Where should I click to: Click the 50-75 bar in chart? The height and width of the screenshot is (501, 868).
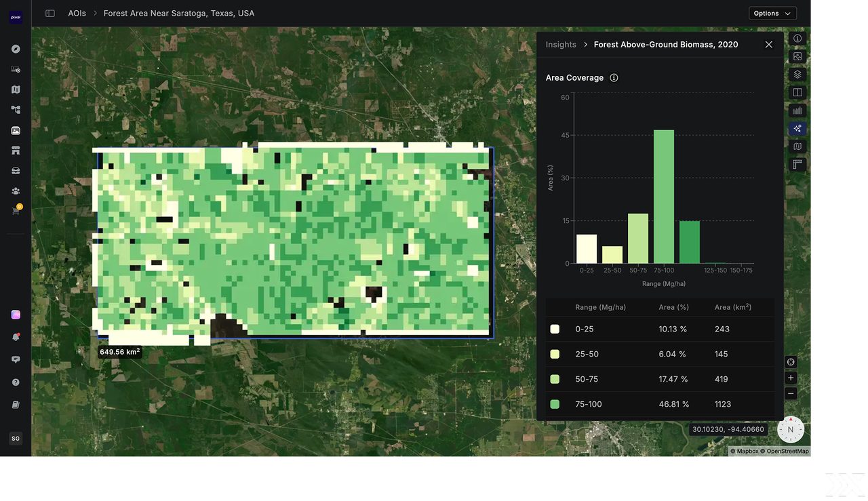coord(638,239)
